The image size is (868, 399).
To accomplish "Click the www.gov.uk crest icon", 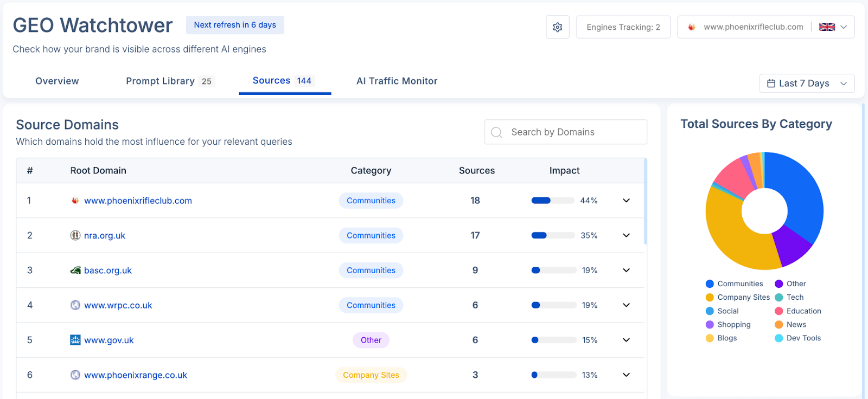I will (75, 340).
